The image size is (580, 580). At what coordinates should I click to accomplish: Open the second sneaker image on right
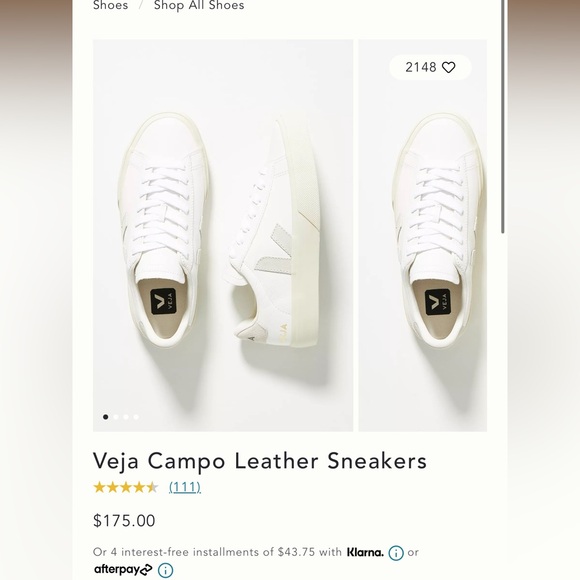click(422, 235)
